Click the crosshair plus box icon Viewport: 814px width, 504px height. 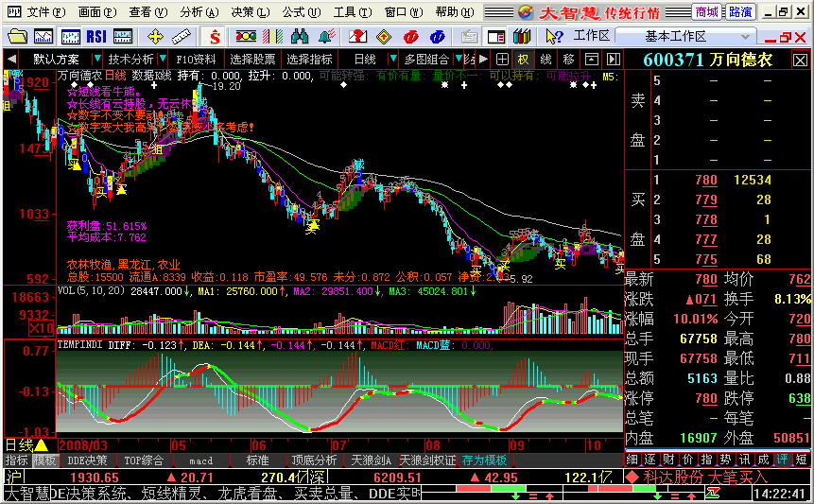pos(502,60)
